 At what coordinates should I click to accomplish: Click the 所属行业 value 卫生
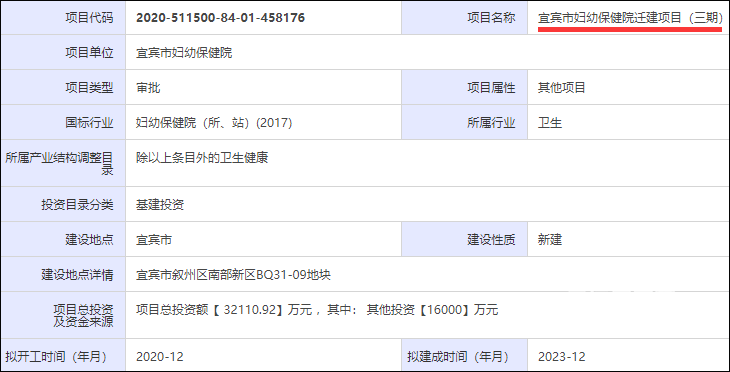[x=550, y=123]
